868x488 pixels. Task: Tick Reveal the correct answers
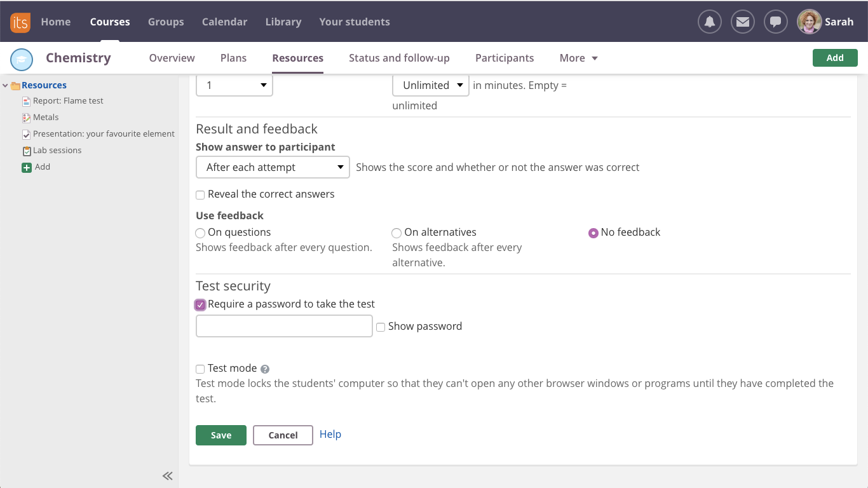point(200,195)
